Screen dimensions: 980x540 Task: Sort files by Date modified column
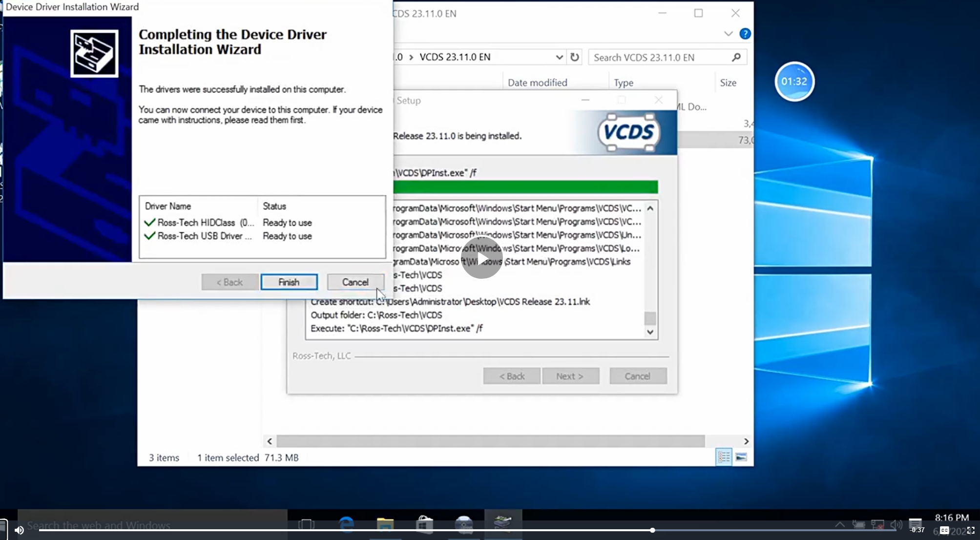(537, 83)
